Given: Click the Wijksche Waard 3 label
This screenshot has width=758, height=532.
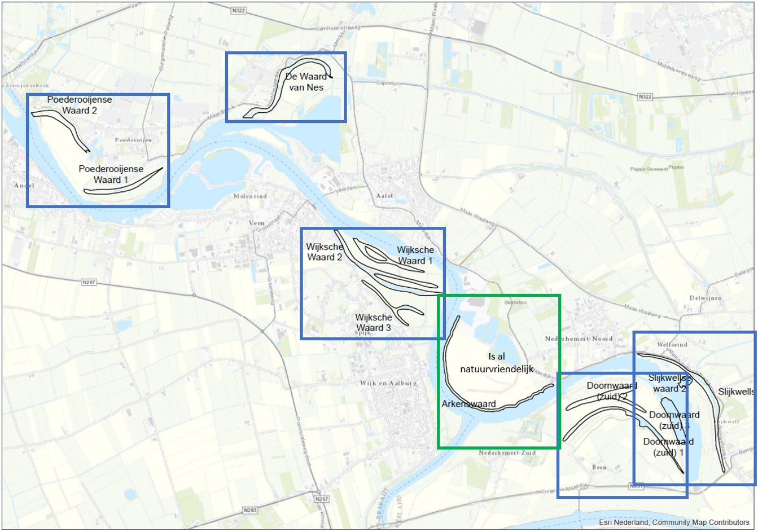Looking at the screenshot, I should (x=373, y=323).
